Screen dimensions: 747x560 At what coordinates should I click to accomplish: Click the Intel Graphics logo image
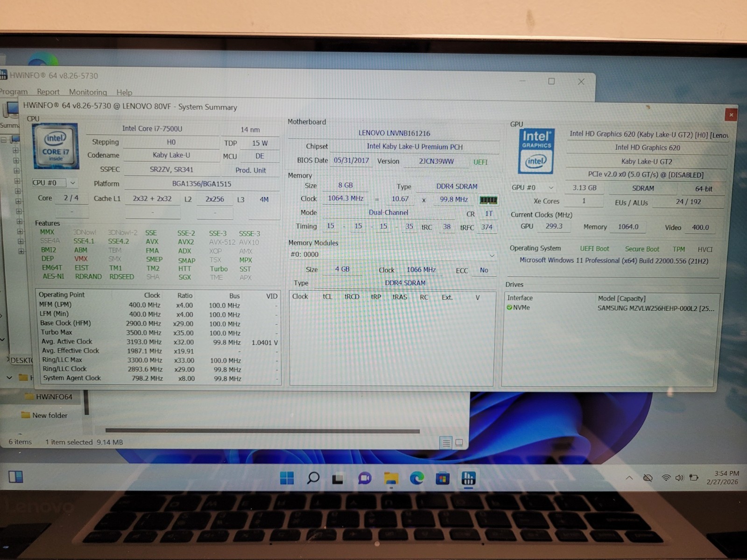coord(536,151)
